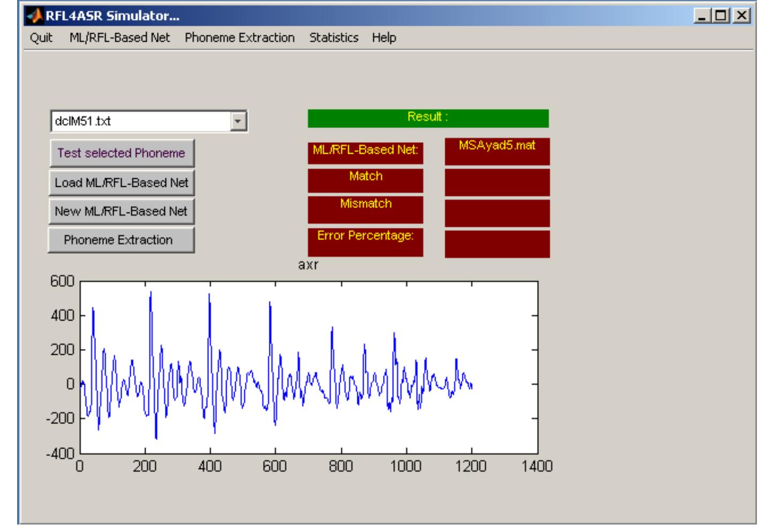Click the green Result header bar
Viewport: 758px width, 532px height.
[x=428, y=118]
